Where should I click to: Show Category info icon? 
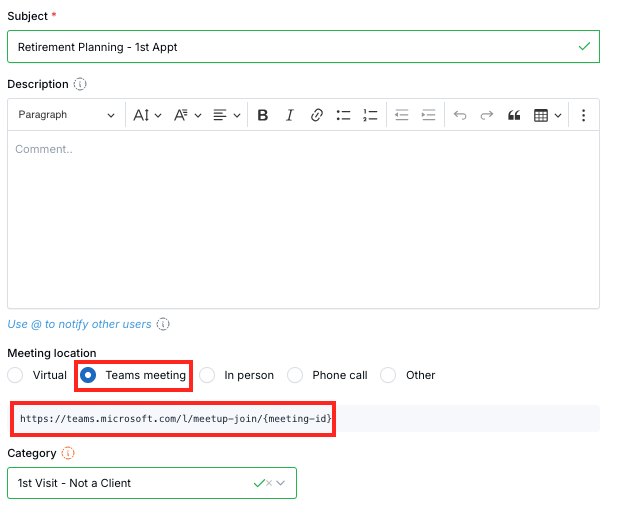tap(68, 453)
